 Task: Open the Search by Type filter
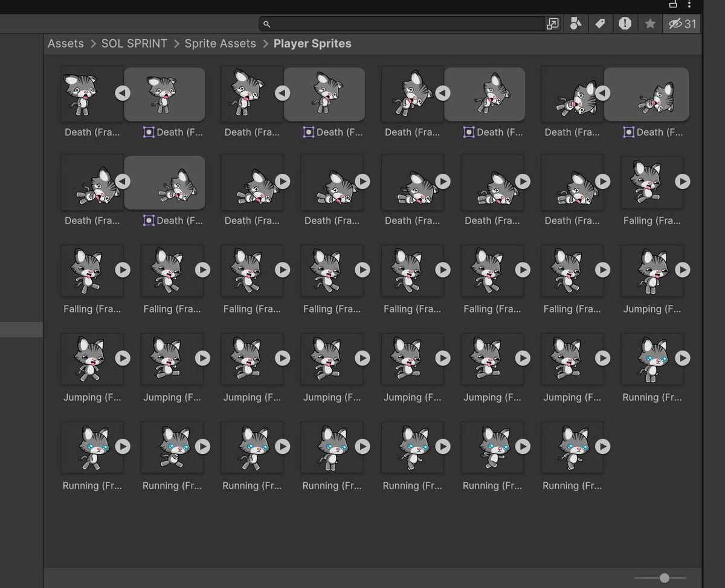[x=576, y=24]
